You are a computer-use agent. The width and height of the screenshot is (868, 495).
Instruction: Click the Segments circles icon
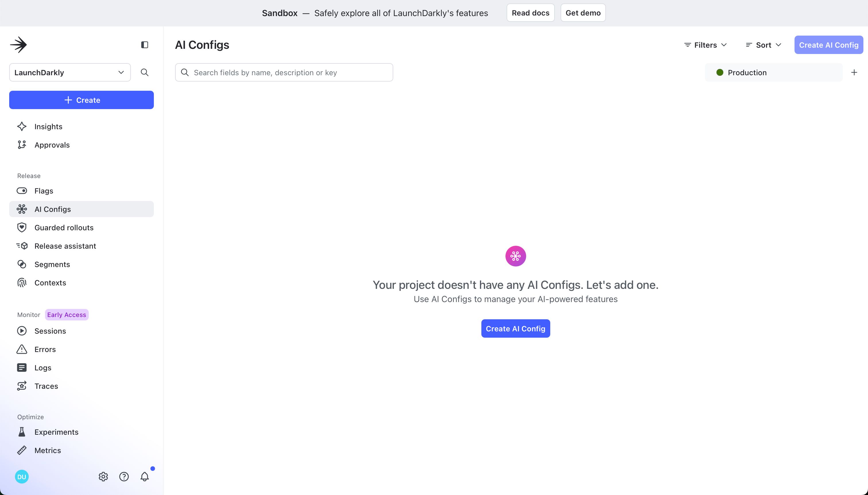[22, 264]
